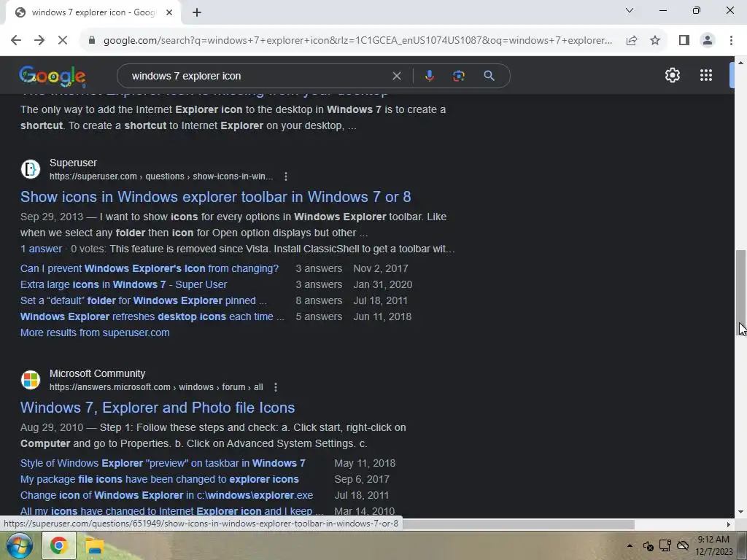The width and height of the screenshot is (747, 560).
Task: View site information lock icon
Action: (91, 41)
